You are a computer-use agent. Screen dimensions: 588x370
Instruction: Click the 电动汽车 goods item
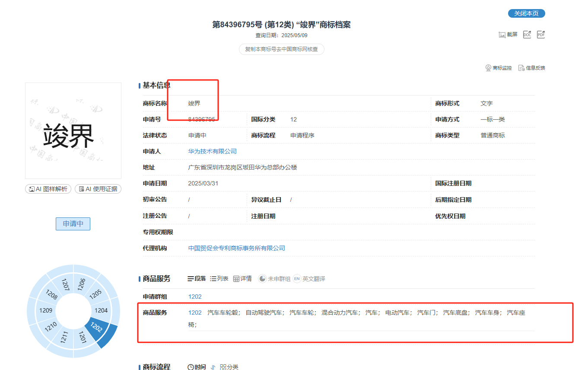[x=397, y=313]
